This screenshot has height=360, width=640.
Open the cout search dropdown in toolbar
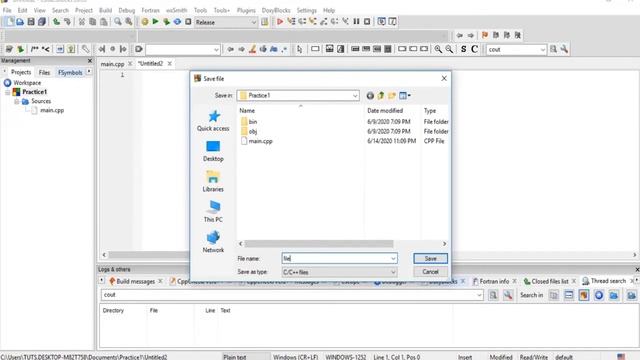[x=542, y=49]
